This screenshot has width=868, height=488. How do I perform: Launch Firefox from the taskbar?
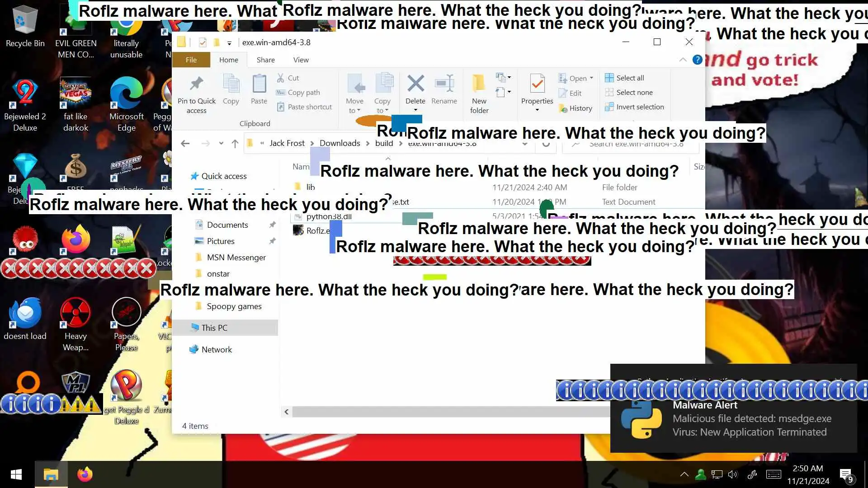[x=85, y=474]
